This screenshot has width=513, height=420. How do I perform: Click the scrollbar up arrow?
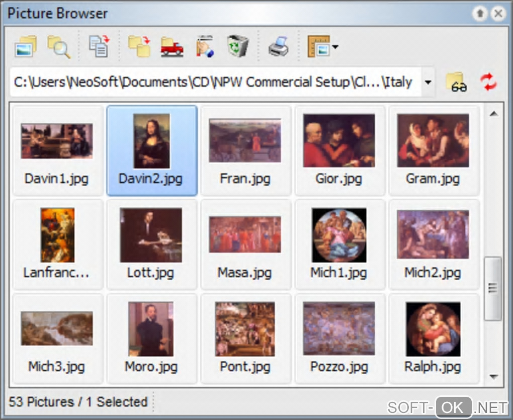tap(493, 114)
